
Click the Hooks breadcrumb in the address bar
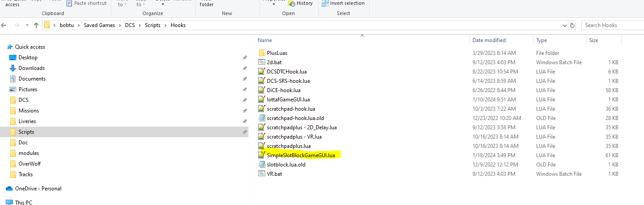point(178,25)
